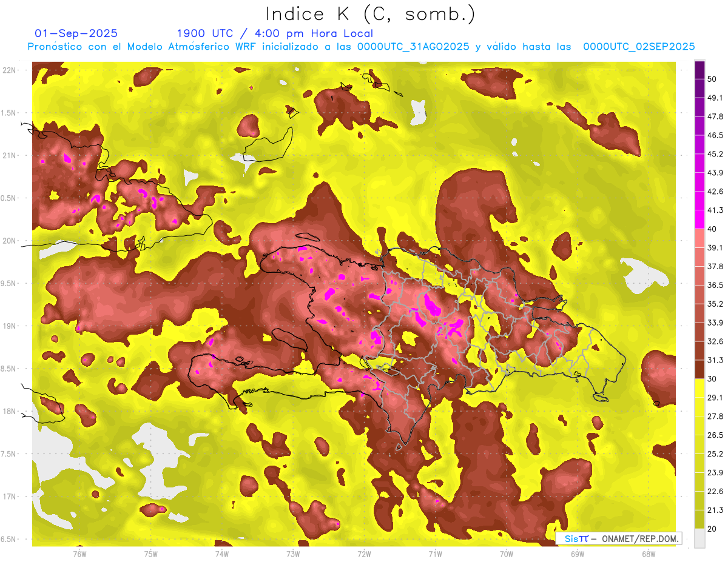This screenshot has width=728, height=562.
Task: Select the date text '01-Sep-2025'
Action: 76,33
